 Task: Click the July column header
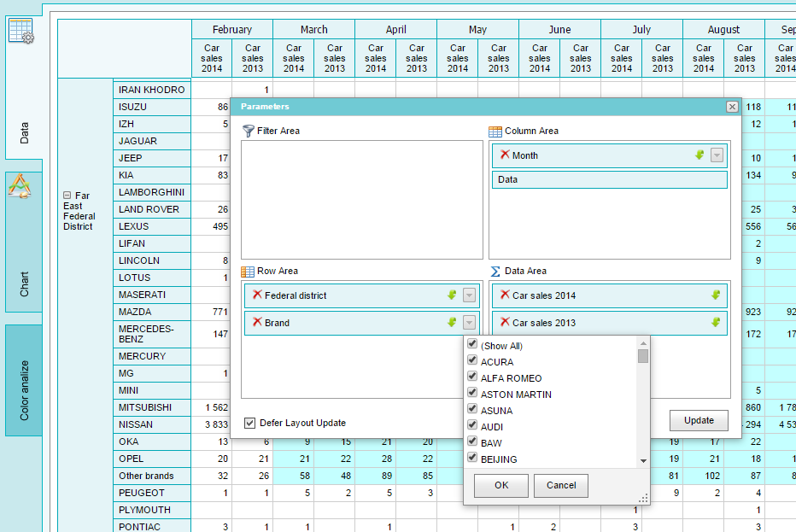641,29
